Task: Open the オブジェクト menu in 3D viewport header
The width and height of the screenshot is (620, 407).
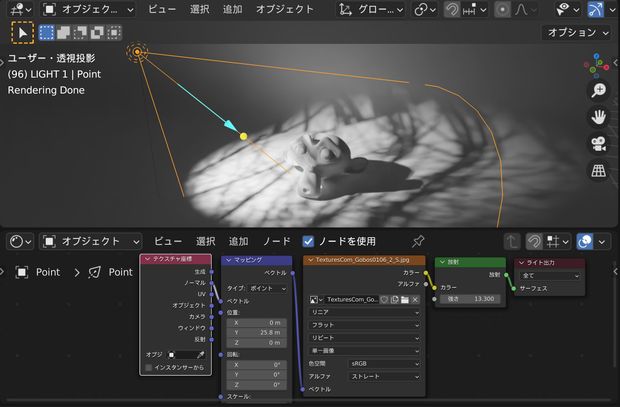Action: coord(285,9)
